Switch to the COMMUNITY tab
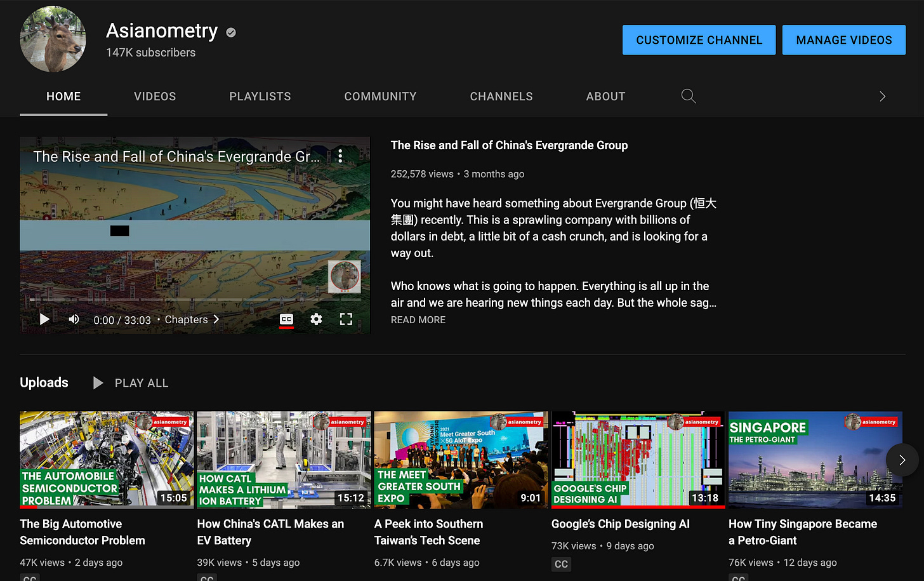The image size is (924, 581). coord(380,97)
